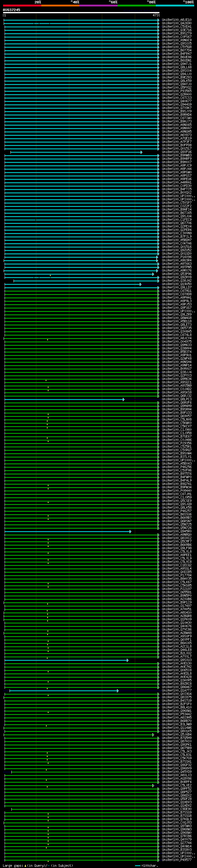
Task: Click the short cyan alignment bar for Q9XFU6
Action: [76, 152]
